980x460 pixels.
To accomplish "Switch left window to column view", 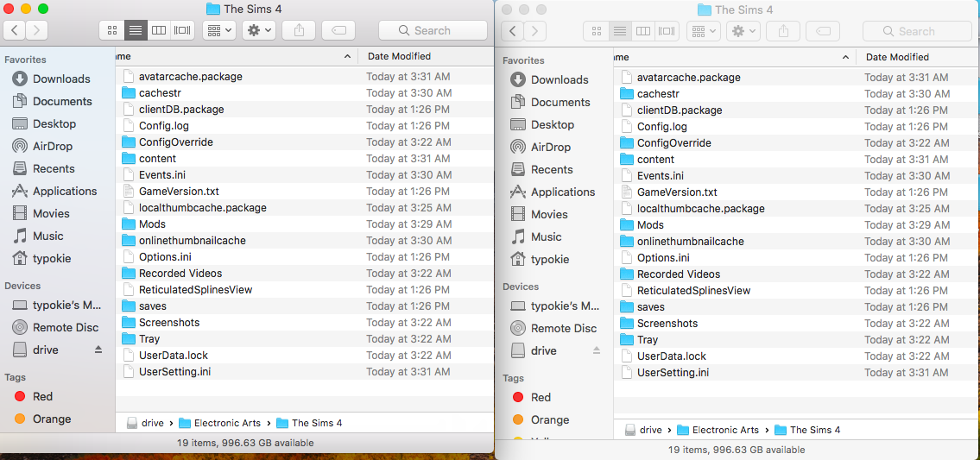I will coord(159,30).
